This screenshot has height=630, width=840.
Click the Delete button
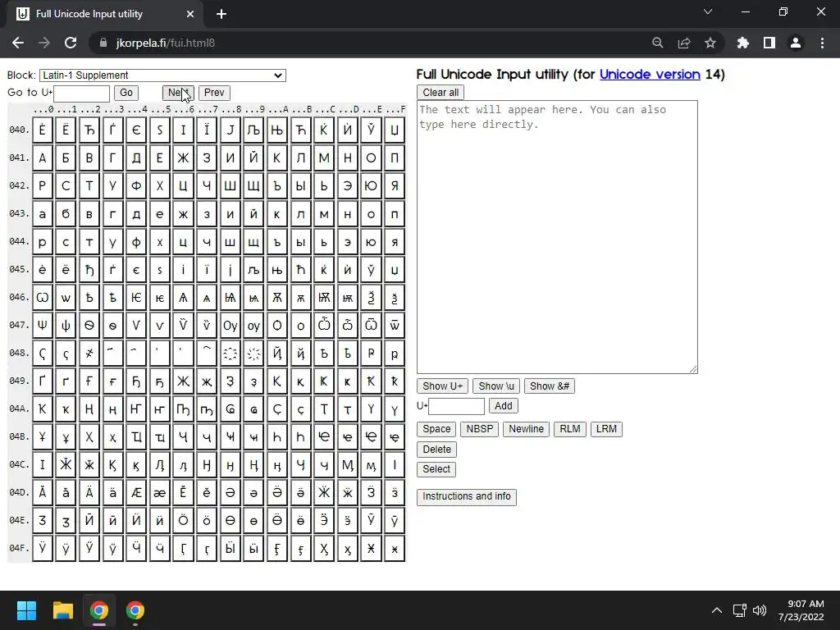436,450
